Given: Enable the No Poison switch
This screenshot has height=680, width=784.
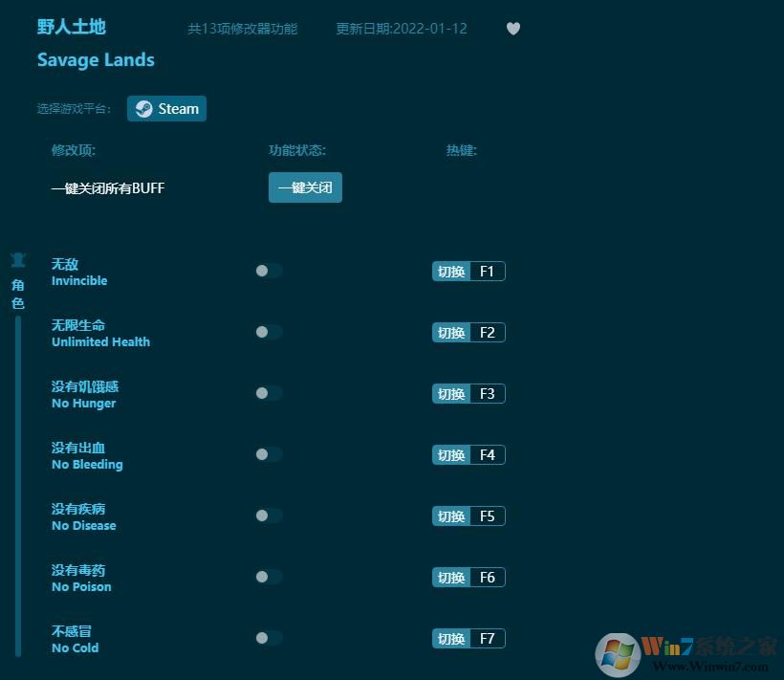Looking at the screenshot, I should tap(268, 577).
